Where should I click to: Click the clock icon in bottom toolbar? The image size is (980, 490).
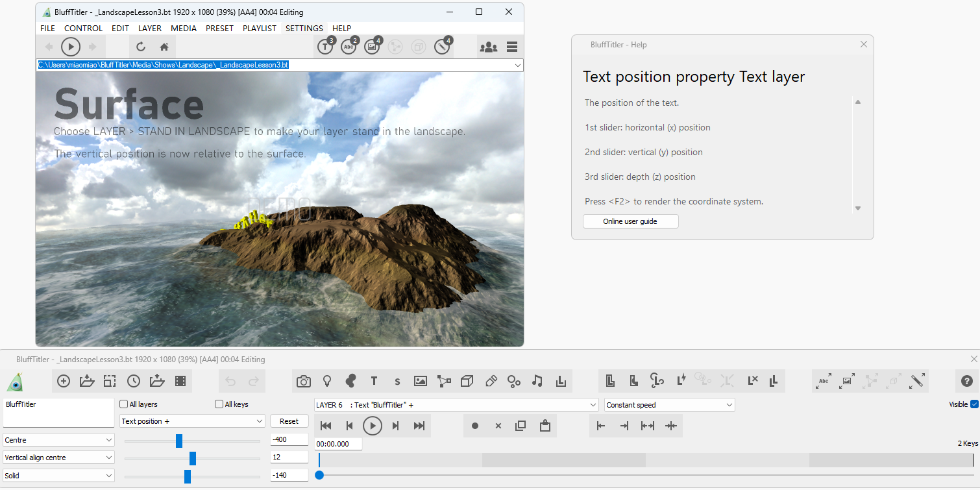(134, 382)
